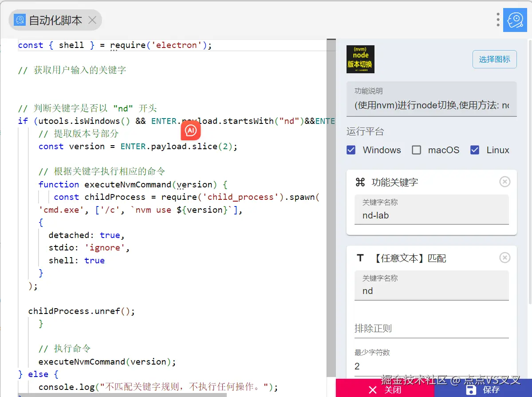Click the "detached: true," line
532x397 pixels.
click(87, 235)
